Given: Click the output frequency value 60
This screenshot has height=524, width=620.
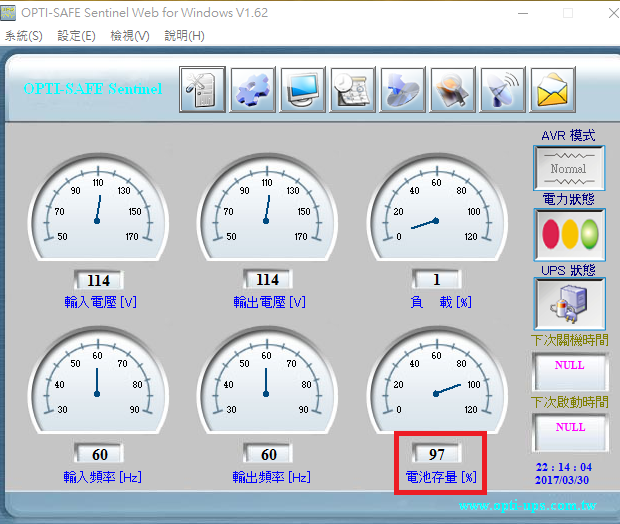Looking at the screenshot, I should [268, 454].
